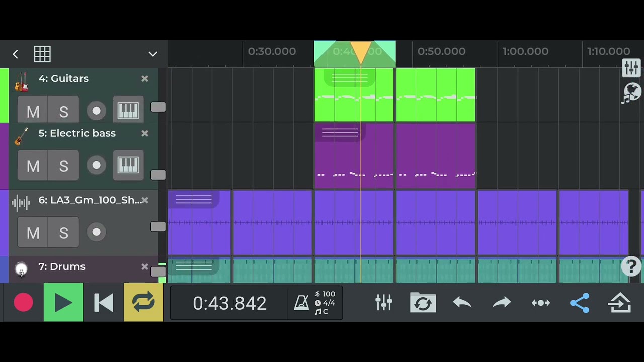Open the LA3_Gm_100 audio waveform icon
This screenshot has height=362, width=644.
[21, 203]
